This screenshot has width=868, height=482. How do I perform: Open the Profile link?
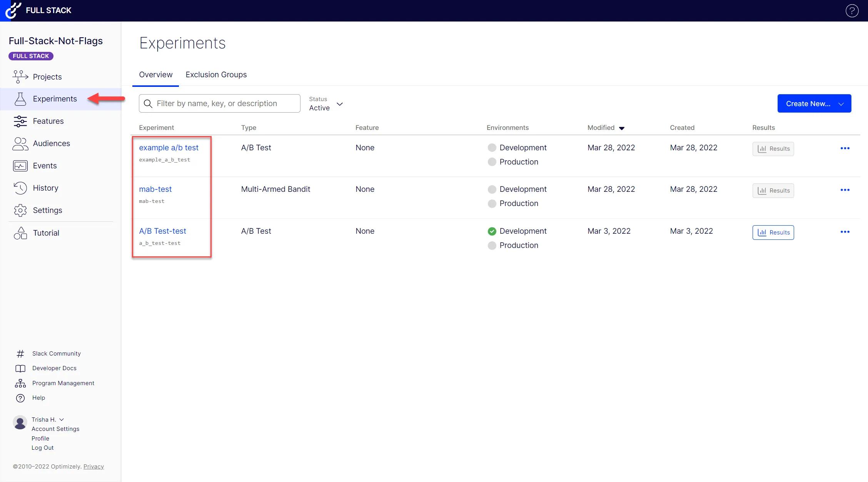tap(40, 439)
